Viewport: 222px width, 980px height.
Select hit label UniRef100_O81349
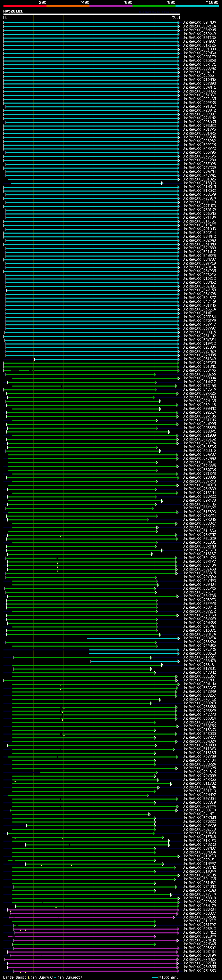pos(199,359)
